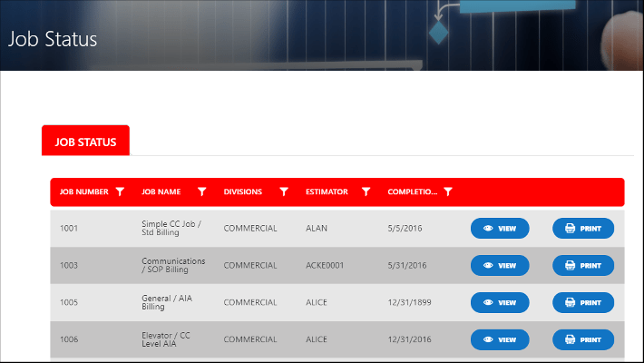Click COMMERCIAL division in row 1003
The height and width of the screenshot is (363, 644).
click(x=250, y=265)
